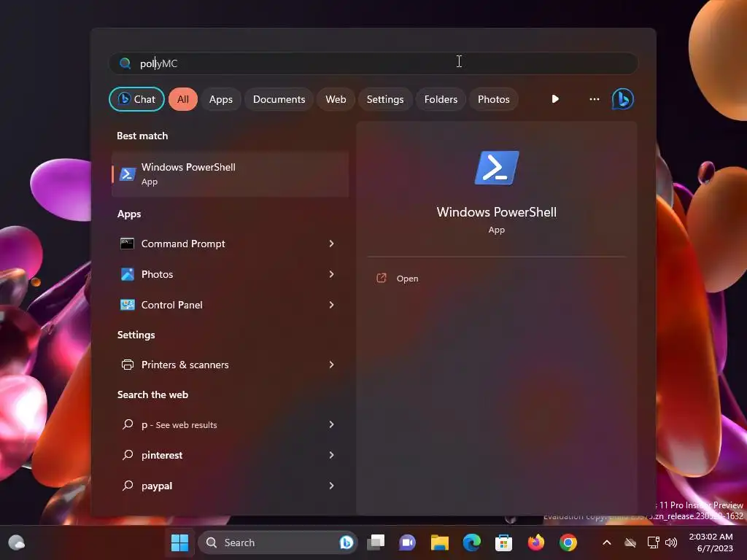The width and height of the screenshot is (747, 560).
Task: Click the Printers & scanners printer icon
Action: 127,365
